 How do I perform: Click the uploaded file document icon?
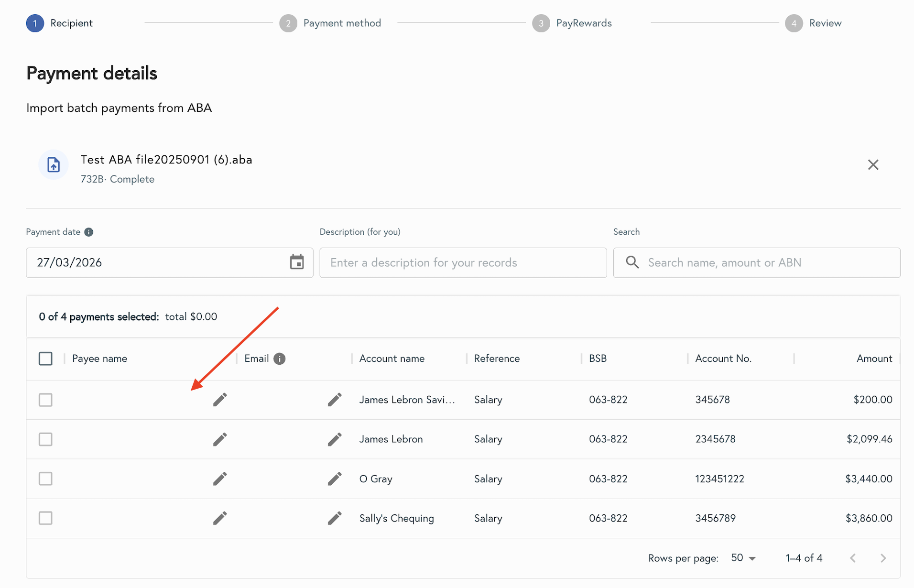(x=54, y=165)
